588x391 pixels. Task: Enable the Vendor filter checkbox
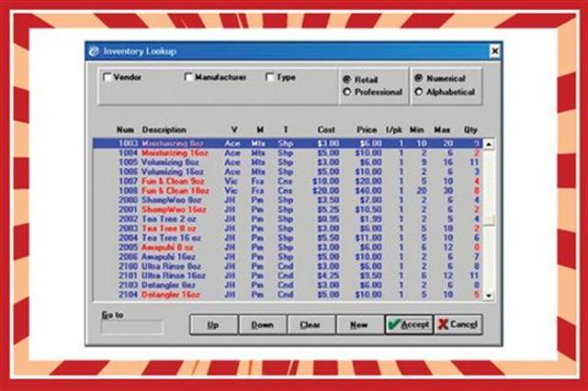click(107, 77)
